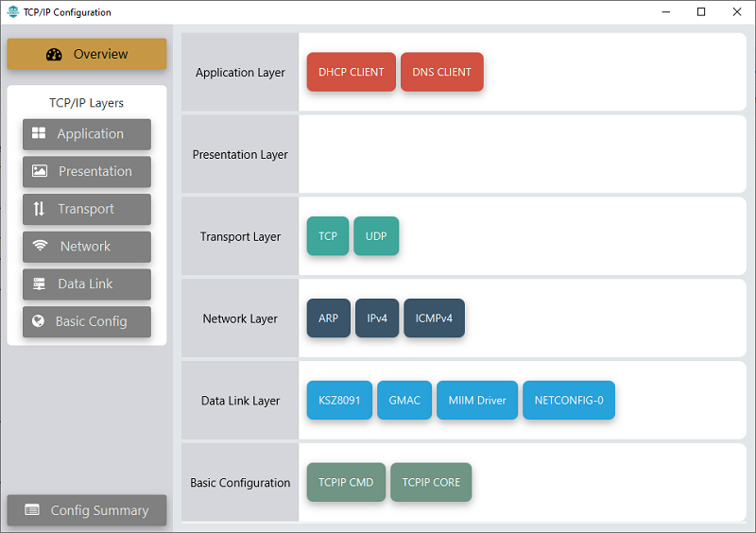Click the Application layer grid icon

39,133
